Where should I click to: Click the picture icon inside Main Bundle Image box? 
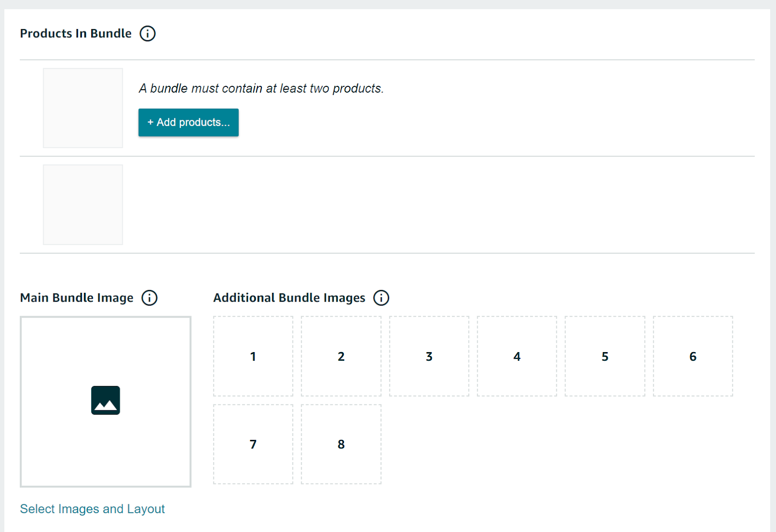pyautogui.click(x=105, y=400)
